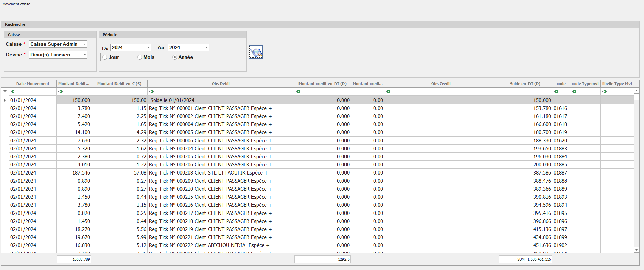Viewport: 644px width, 270px height.
Task: Open the Caisse Super Admin dropdown
Action: click(x=85, y=44)
